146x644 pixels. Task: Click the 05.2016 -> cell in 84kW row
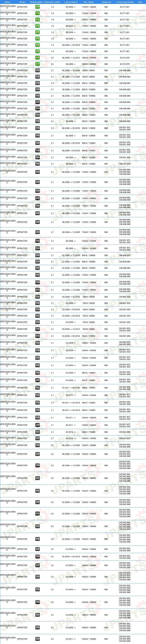click(71, 432)
